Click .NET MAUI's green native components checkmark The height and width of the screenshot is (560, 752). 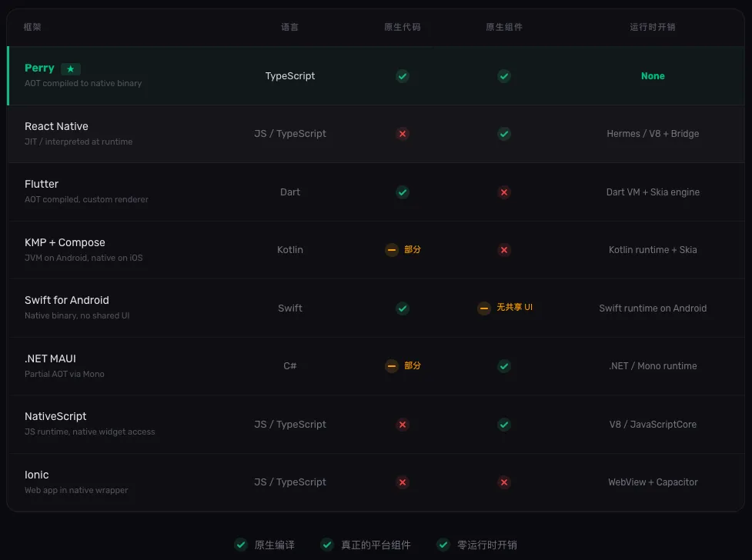[504, 366]
